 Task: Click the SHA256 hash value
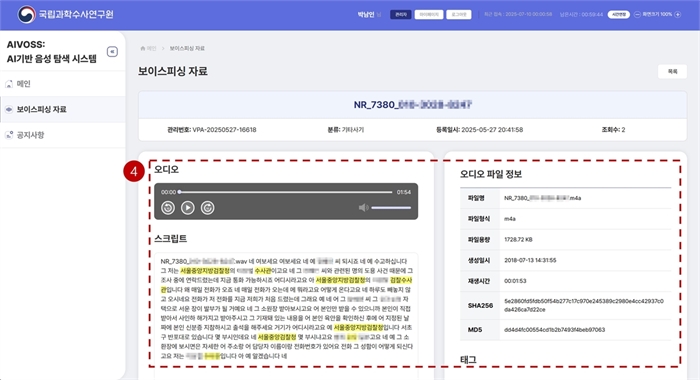[584, 305]
